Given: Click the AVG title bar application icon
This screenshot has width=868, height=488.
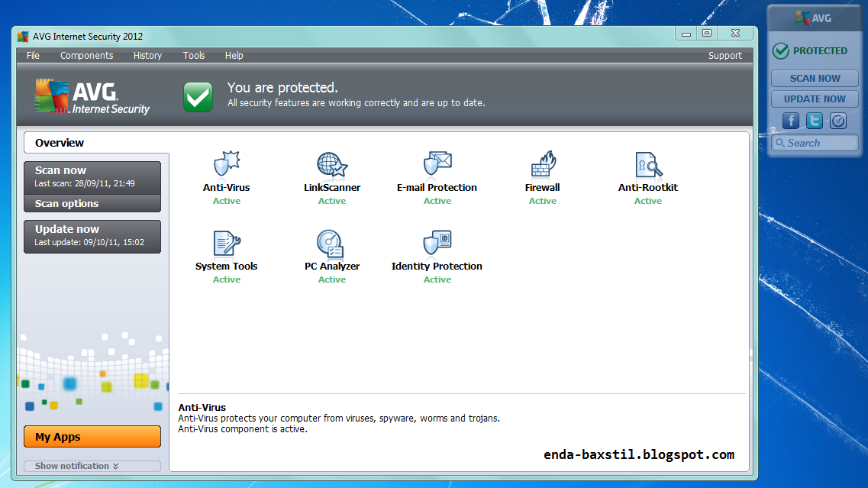Looking at the screenshot, I should click(23, 37).
